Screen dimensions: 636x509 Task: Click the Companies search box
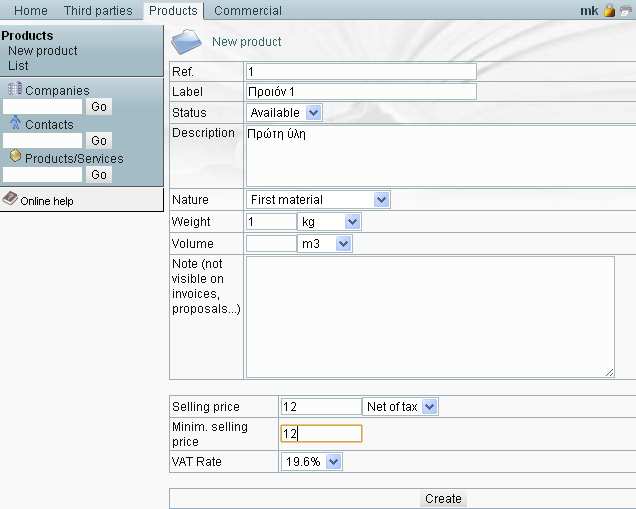coord(43,107)
